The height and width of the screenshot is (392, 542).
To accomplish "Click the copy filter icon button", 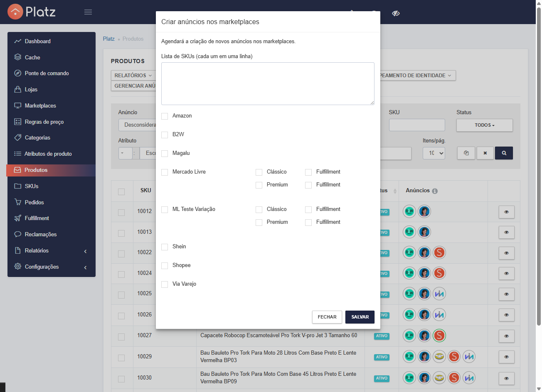I will click(x=466, y=153).
